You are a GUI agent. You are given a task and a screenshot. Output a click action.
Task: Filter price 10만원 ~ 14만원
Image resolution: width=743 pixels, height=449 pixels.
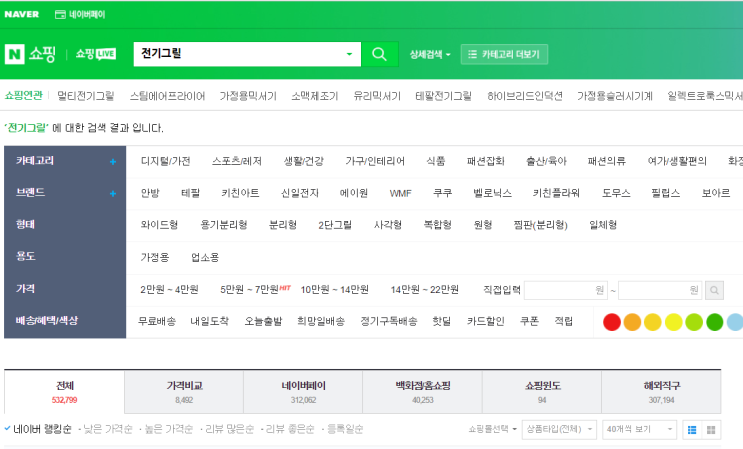point(335,289)
